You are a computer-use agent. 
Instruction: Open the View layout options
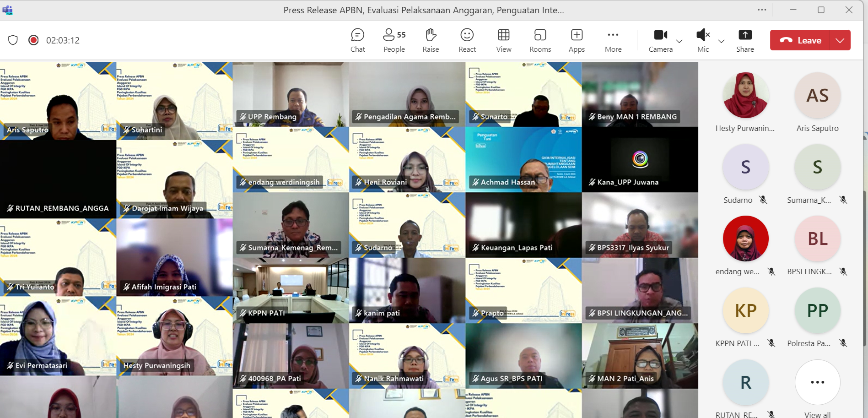(503, 40)
